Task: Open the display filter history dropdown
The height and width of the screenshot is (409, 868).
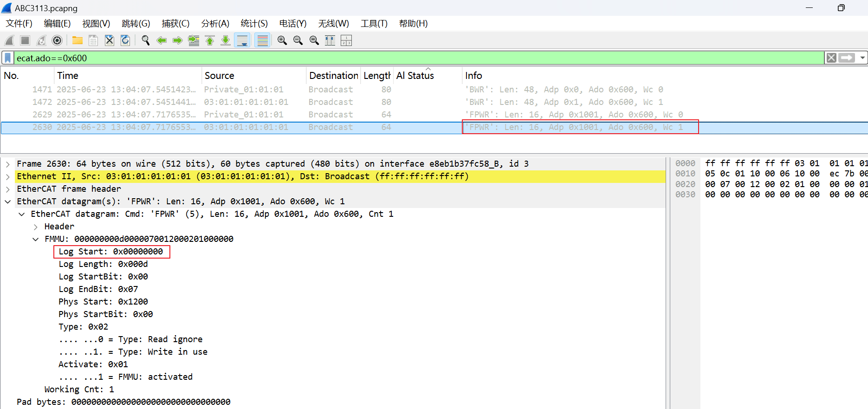Action: tap(862, 58)
